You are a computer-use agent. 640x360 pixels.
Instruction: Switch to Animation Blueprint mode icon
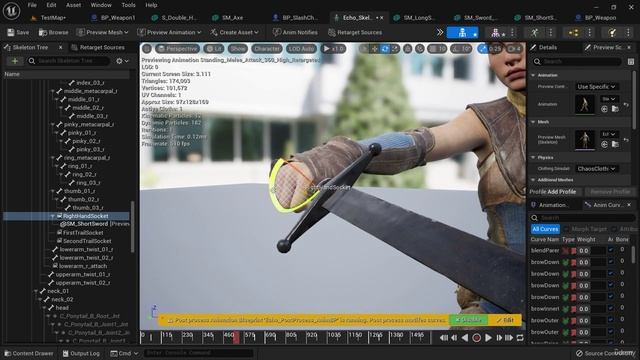pyautogui.click(x=573, y=33)
